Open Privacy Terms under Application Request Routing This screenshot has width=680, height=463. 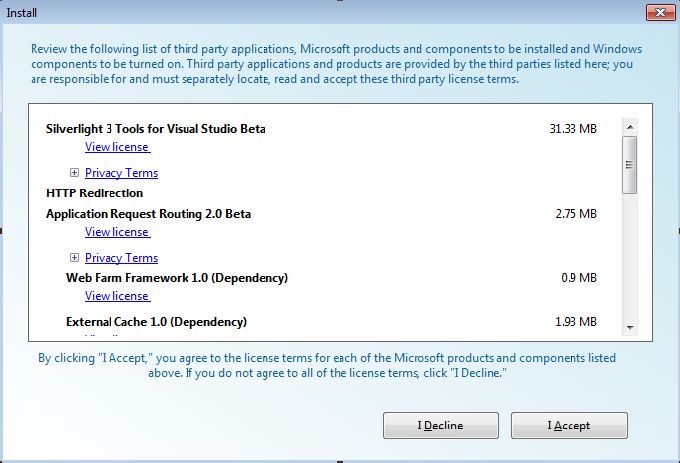[x=121, y=258]
